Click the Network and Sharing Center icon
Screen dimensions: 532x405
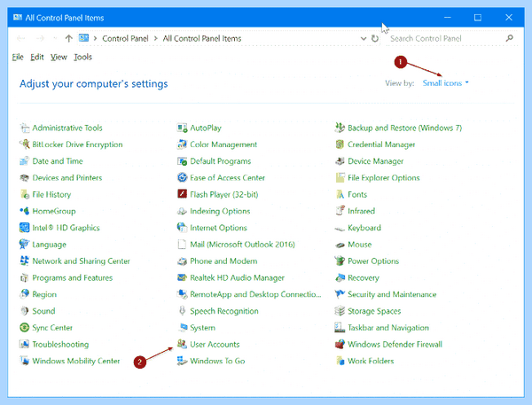click(25, 261)
